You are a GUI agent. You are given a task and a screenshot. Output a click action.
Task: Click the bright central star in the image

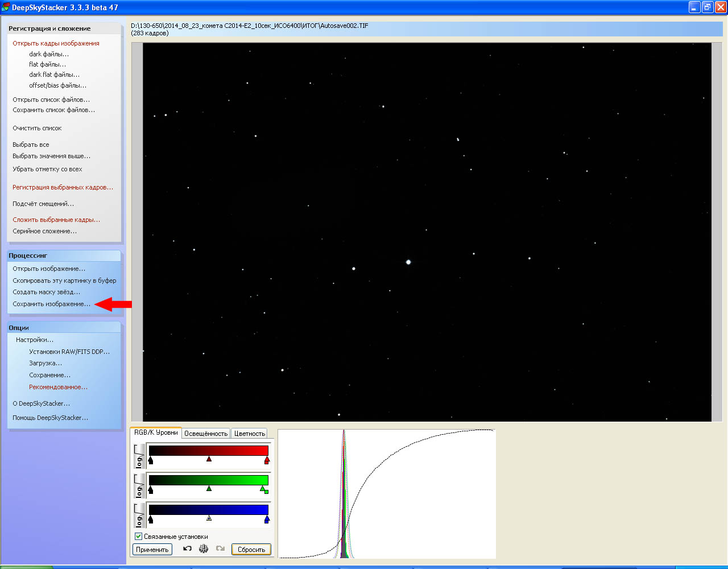coord(408,262)
